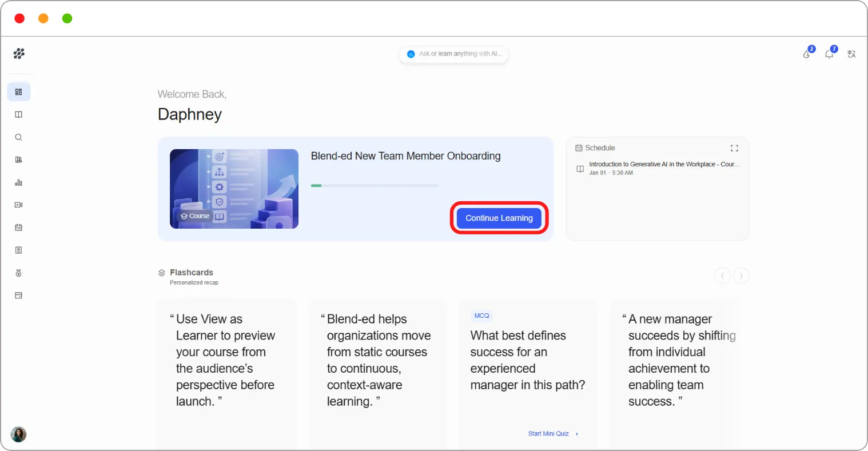Open the 'Use View as Learner' flashcard

[x=226, y=374]
